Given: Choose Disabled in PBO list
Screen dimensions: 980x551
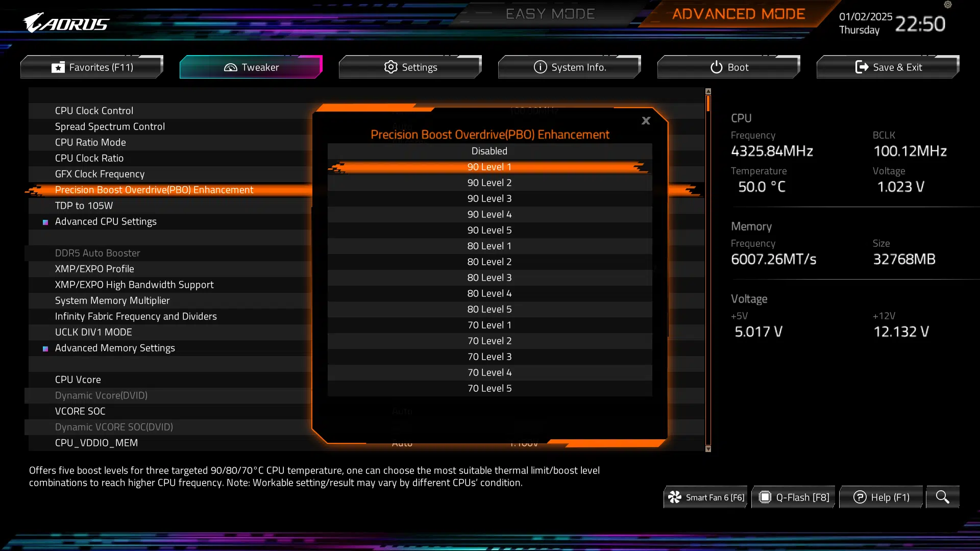Looking at the screenshot, I should pyautogui.click(x=489, y=151).
